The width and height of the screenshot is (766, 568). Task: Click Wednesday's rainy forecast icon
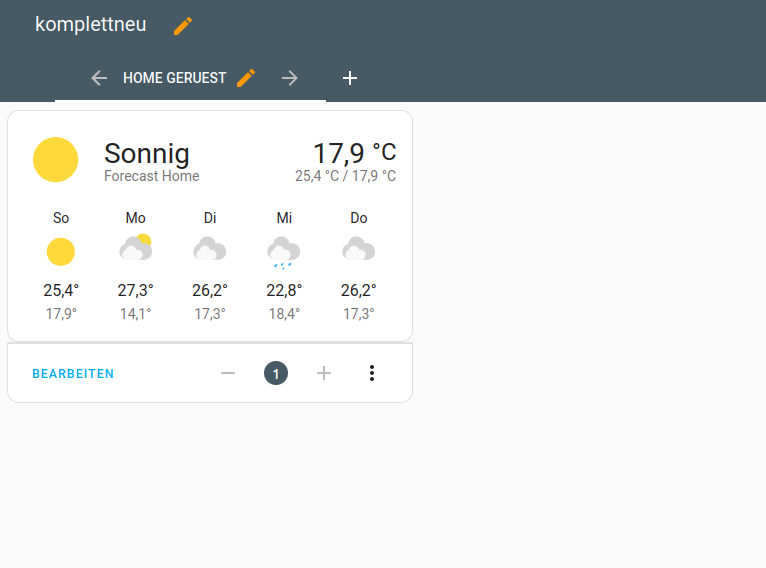284,251
